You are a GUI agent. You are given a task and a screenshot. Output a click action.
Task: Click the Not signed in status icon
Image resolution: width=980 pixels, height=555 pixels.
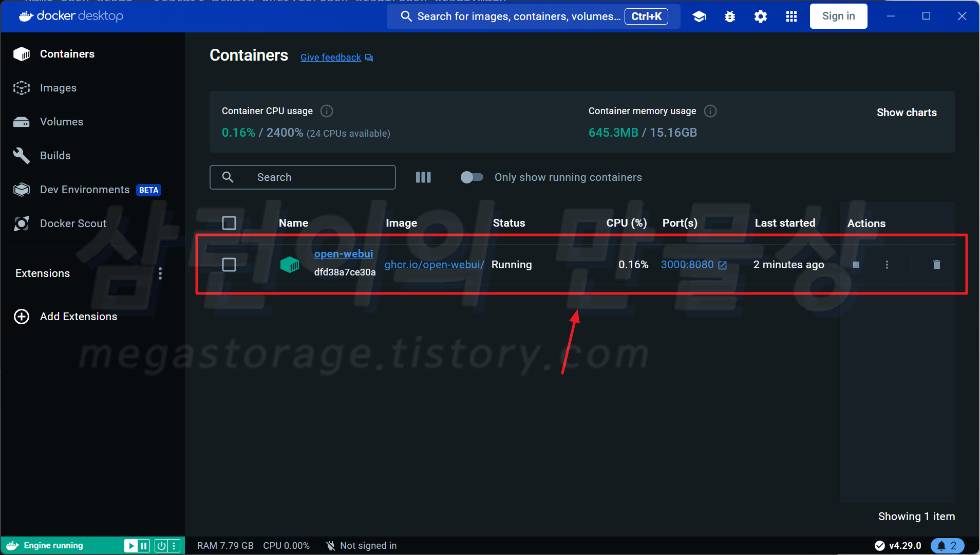pos(331,546)
